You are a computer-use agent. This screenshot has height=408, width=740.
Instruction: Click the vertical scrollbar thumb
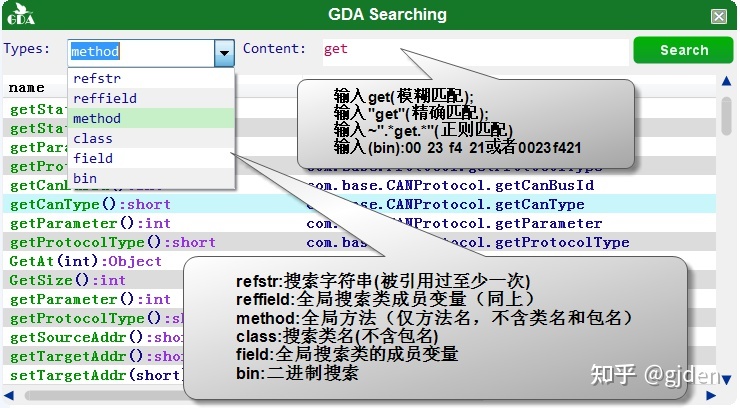point(728,115)
